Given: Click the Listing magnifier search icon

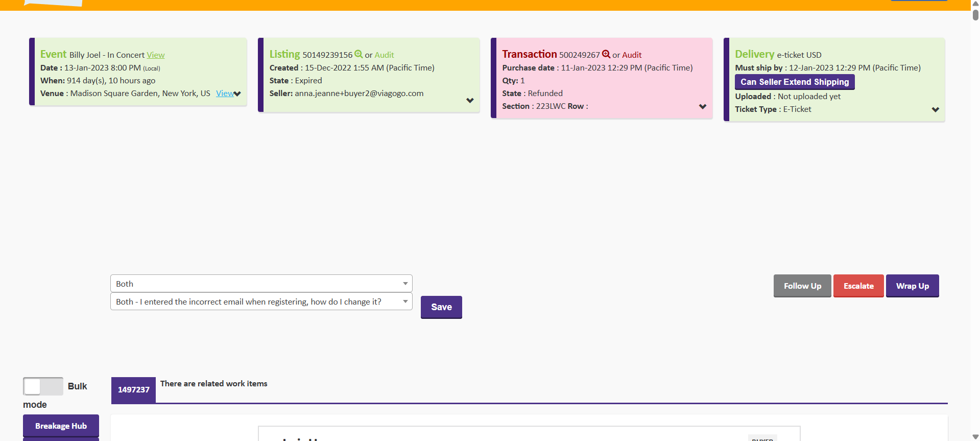Looking at the screenshot, I should [x=358, y=54].
